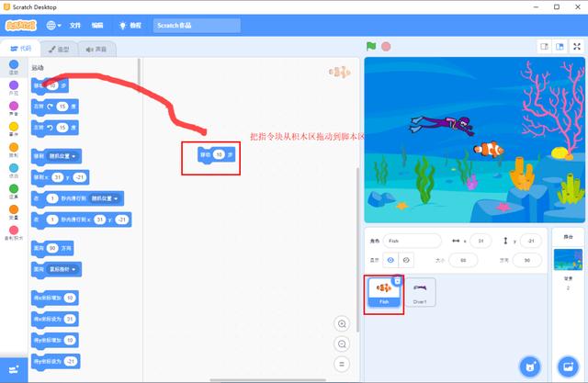
Task: Click the clownfish on the stage
Action: (x=489, y=149)
